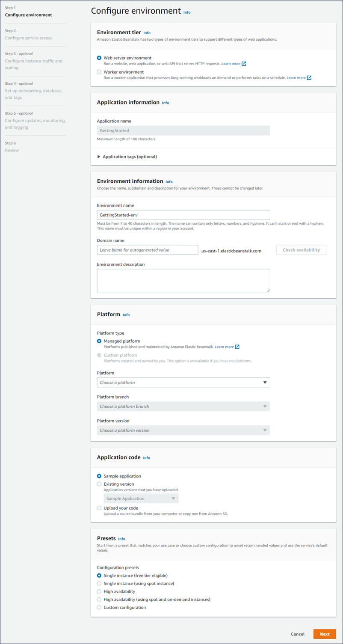Click Info beside Application code
343x644 pixels.
147,457
